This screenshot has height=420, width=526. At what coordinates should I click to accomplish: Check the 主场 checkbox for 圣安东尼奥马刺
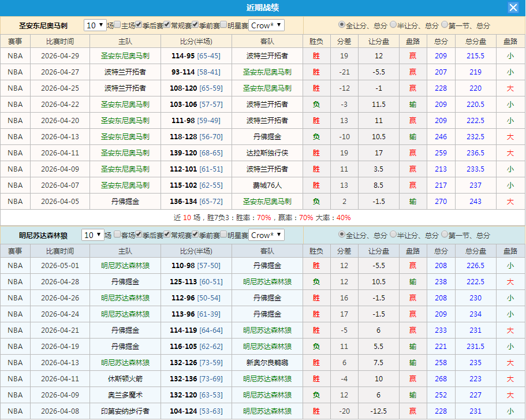click(x=117, y=24)
